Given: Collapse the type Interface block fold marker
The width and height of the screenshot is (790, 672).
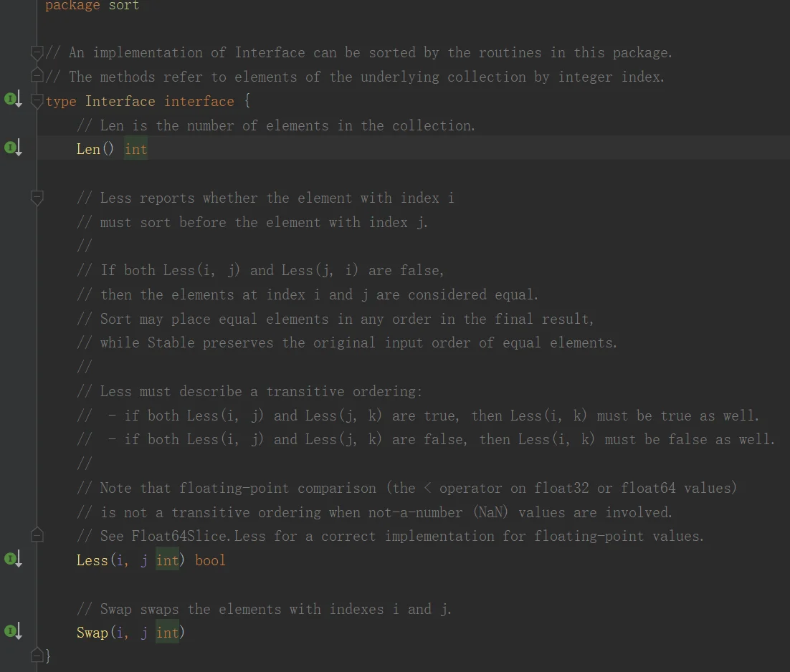Looking at the screenshot, I should point(37,101).
